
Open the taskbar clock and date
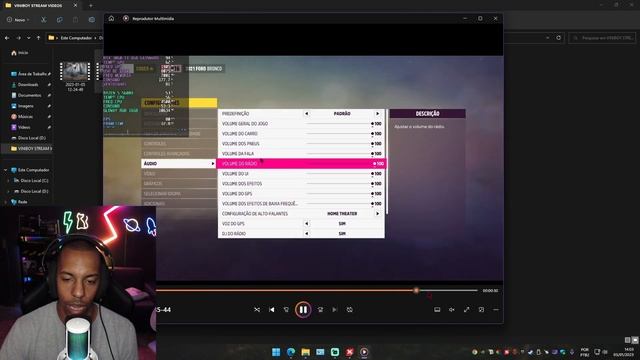pyautogui.click(x=624, y=352)
